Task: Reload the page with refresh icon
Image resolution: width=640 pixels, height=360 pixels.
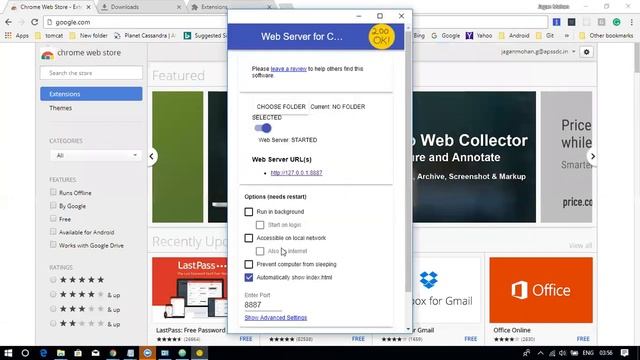Action: coord(35,22)
